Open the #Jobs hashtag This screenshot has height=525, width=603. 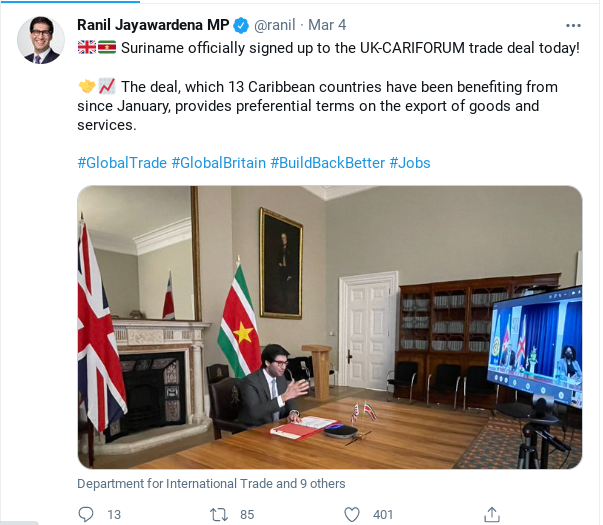tap(410, 163)
